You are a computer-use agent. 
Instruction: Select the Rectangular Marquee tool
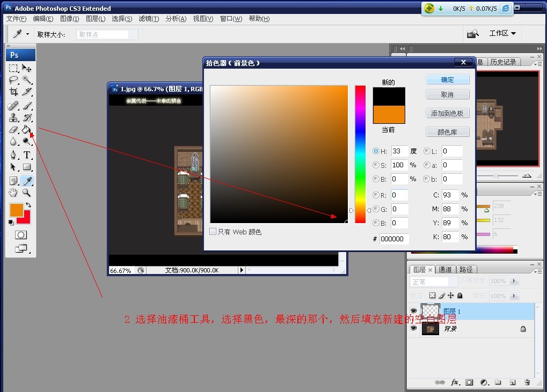pyautogui.click(x=13, y=68)
